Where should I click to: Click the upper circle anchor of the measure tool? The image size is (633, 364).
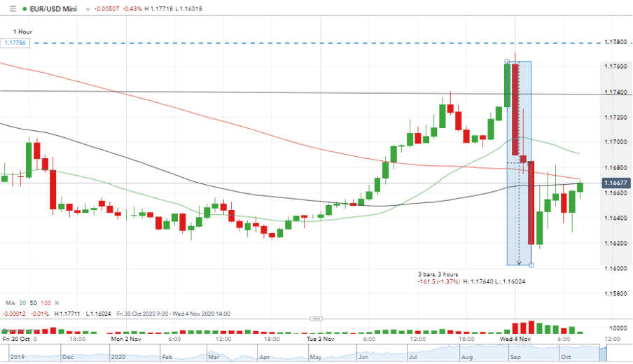point(507,62)
